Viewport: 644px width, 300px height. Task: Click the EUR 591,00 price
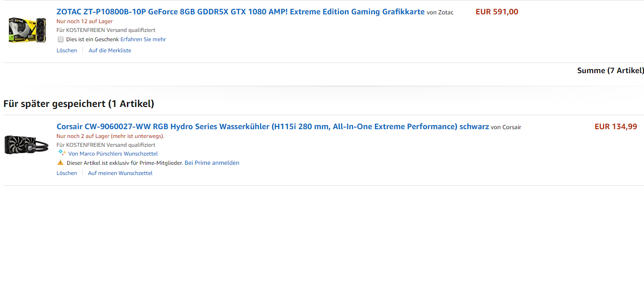(497, 12)
